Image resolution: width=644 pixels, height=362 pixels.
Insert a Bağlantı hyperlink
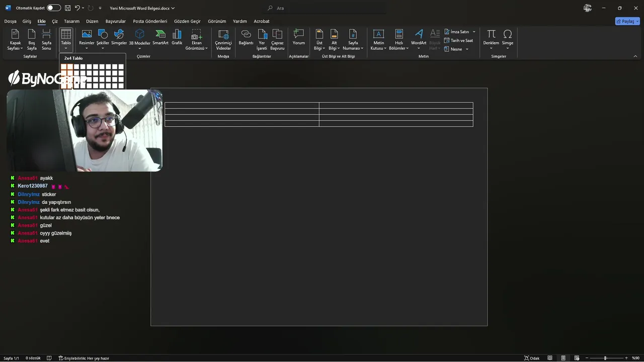(x=246, y=38)
